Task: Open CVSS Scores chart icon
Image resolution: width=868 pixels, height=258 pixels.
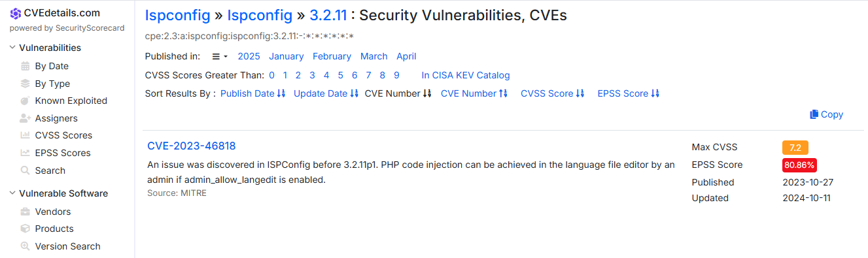Action: [26, 135]
